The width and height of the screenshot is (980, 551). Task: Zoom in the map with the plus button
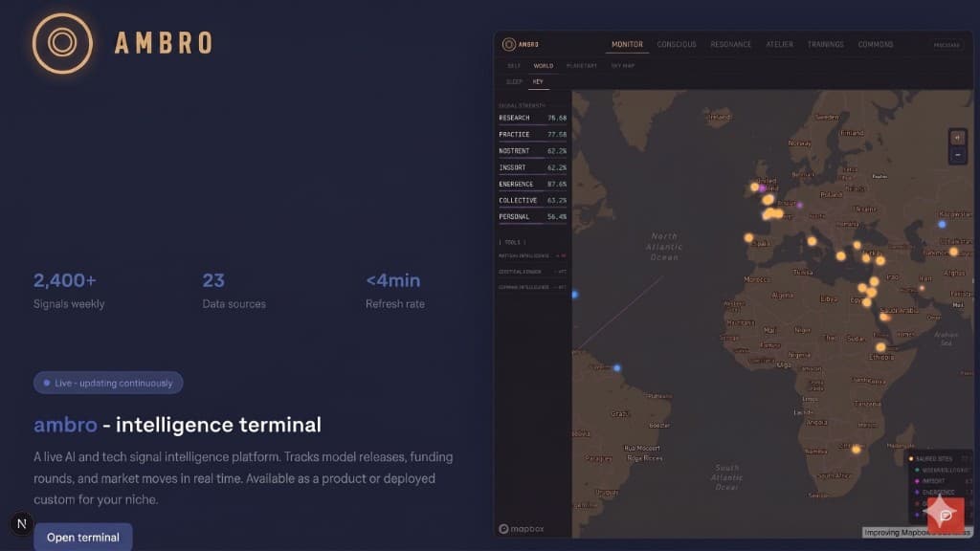[957, 138]
